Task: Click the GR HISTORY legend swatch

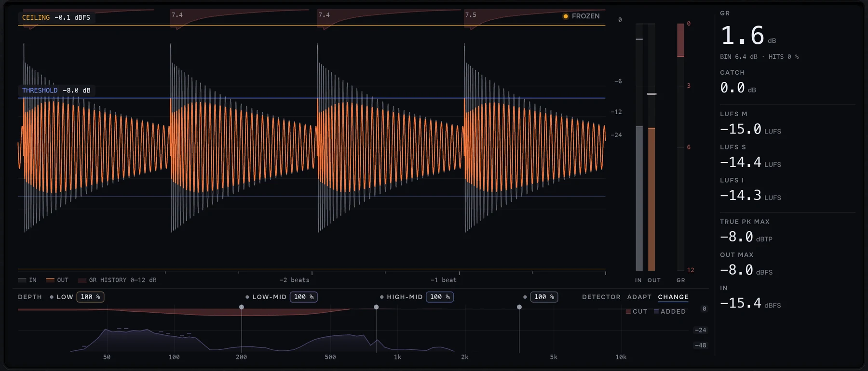Action: (82, 280)
